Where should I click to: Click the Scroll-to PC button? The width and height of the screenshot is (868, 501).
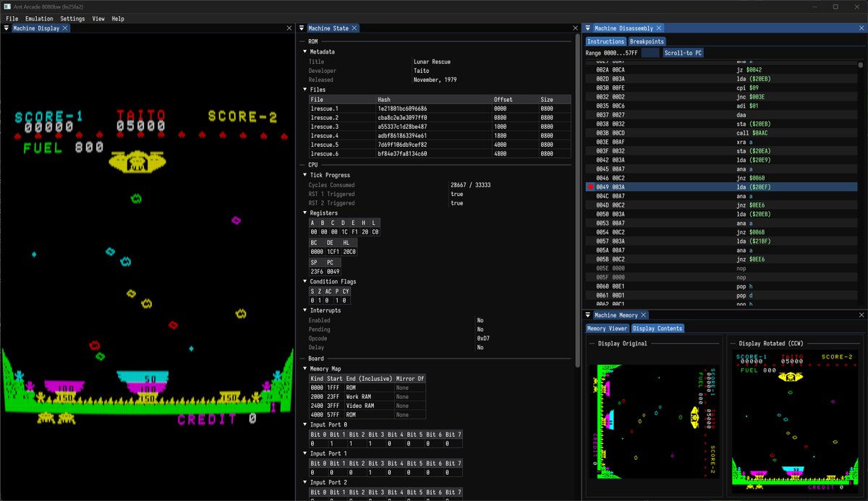(x=684, y=53)
